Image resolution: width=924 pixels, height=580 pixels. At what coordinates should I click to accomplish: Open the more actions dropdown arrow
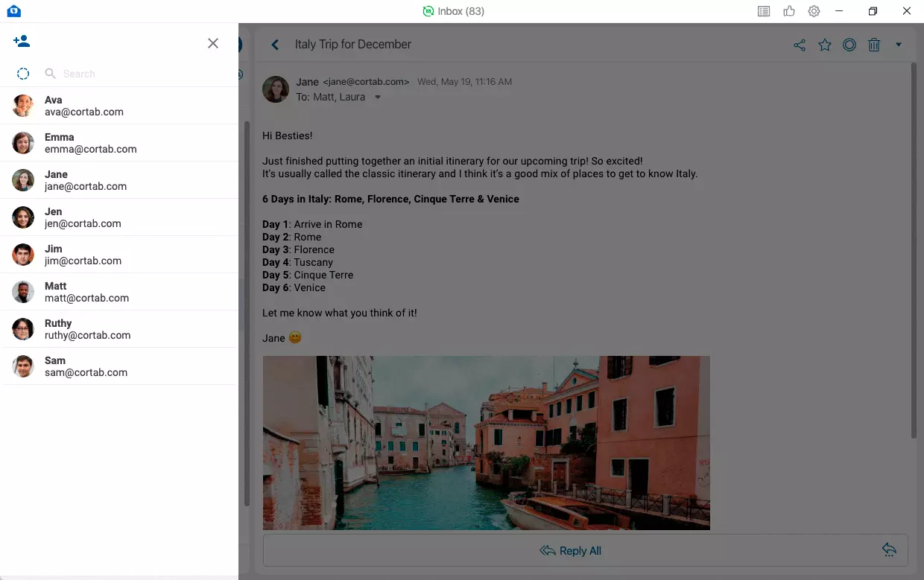(x=899, y=45)
